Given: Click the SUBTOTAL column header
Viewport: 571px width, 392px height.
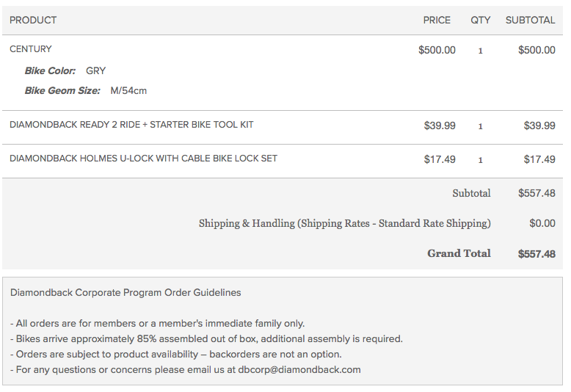Looking at the screenshot, I should click(x=530, y=20).
